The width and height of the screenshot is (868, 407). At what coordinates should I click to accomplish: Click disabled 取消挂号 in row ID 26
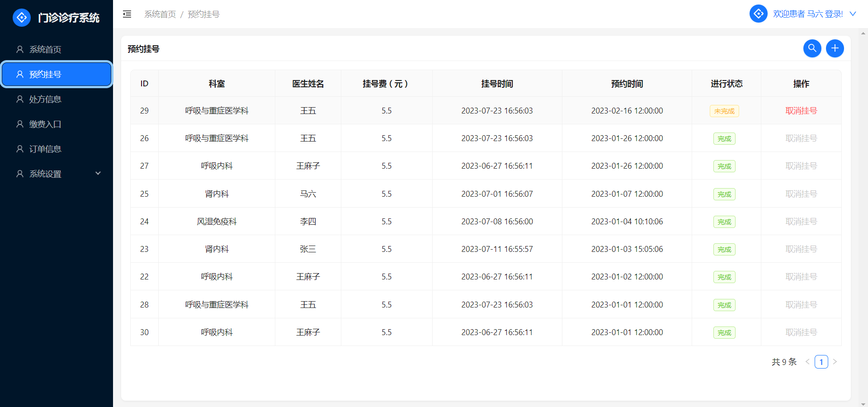point(801,138)
